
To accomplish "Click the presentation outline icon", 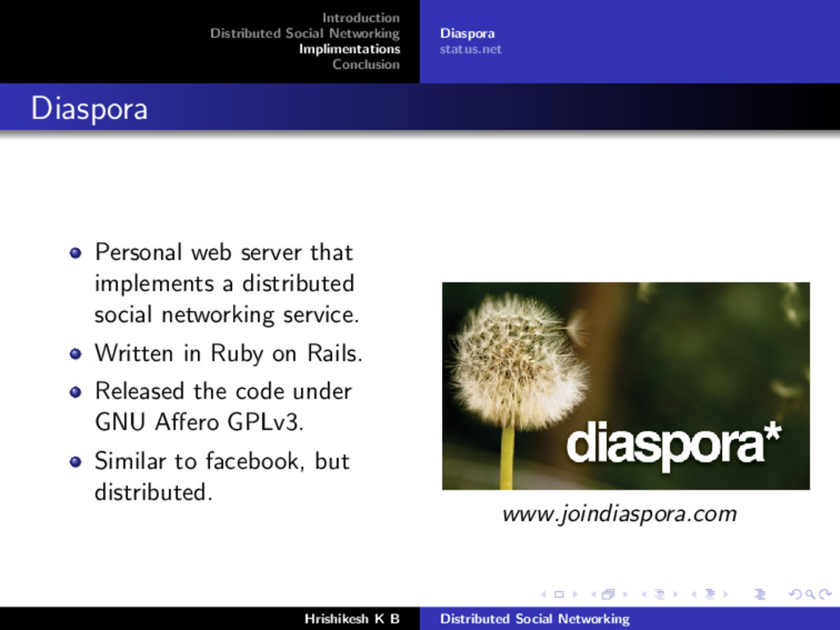I will pos(760,594).
